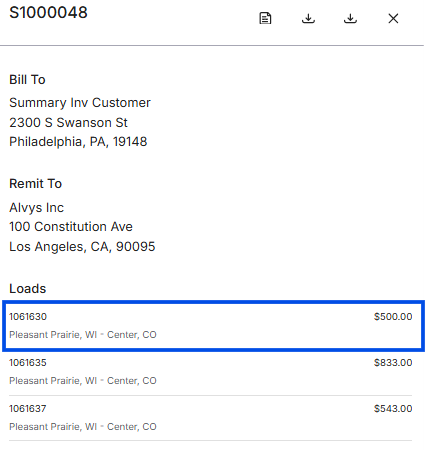This screenshot has height=450, width=425.
Task: Select load 1061635 row
Action: coord(211,373)
